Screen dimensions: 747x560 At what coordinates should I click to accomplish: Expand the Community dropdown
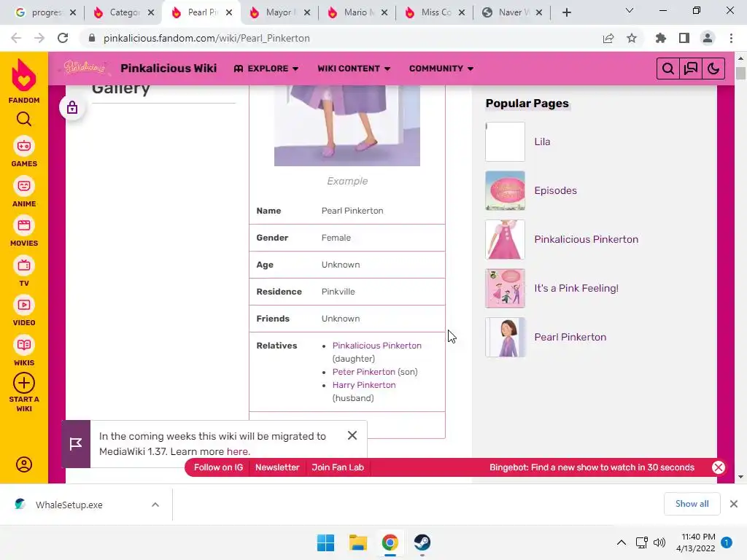tap(441, 69)
